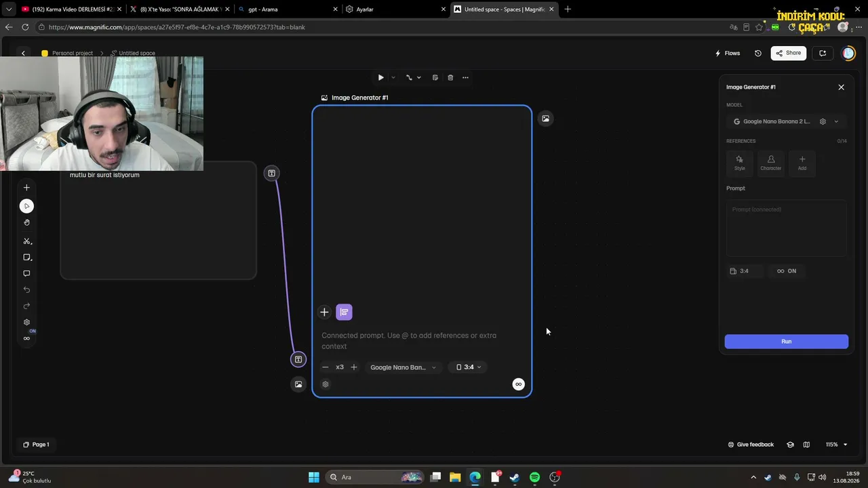Open the connection line style dropdown
The height and width of the screenshot is (488, 868).
coord(413,77)
